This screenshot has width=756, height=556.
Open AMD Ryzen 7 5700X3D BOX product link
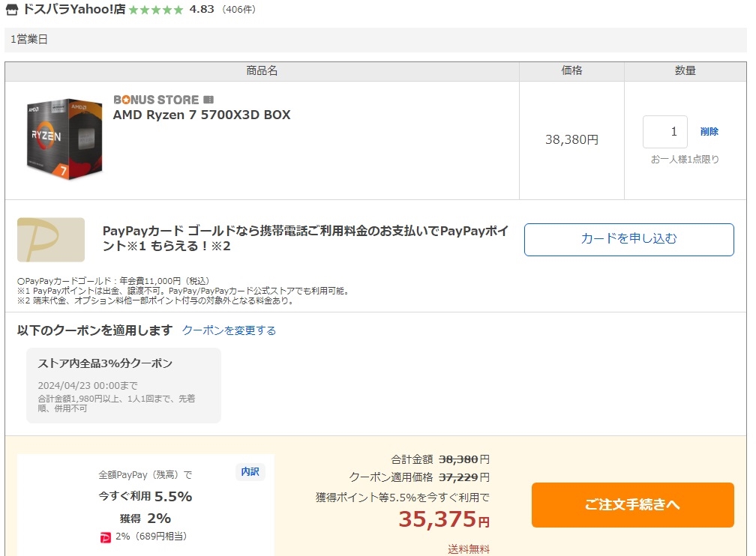pos(202,115)
